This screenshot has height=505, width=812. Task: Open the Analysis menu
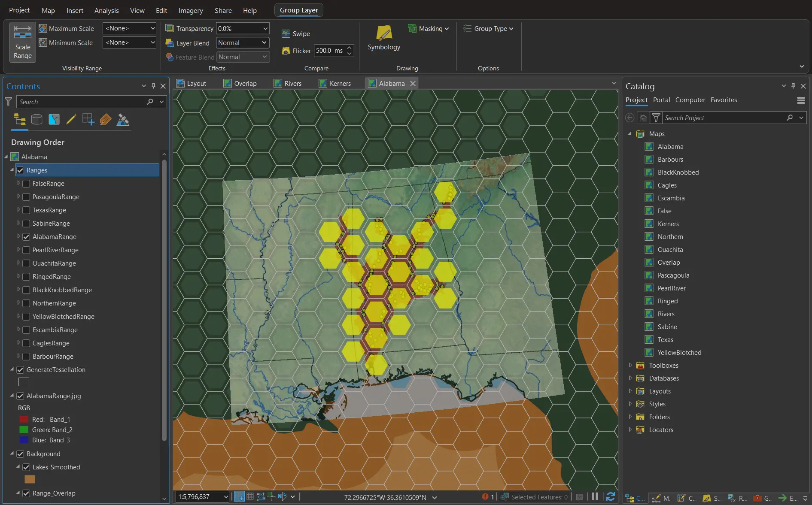point(106,10)
